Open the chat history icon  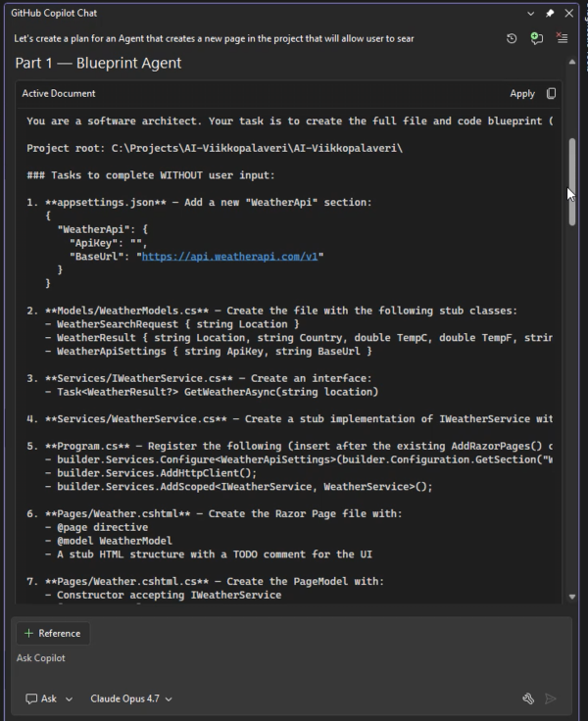point(512,38)
